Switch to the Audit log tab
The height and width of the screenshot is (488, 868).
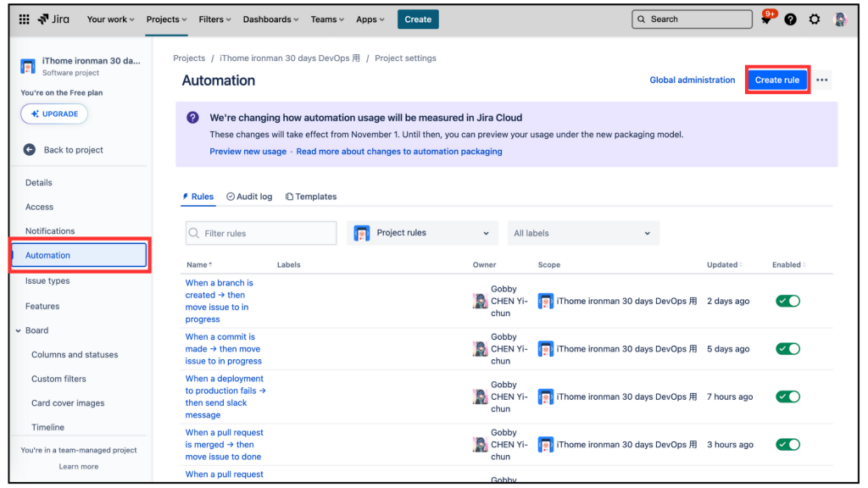click(249, 197)
